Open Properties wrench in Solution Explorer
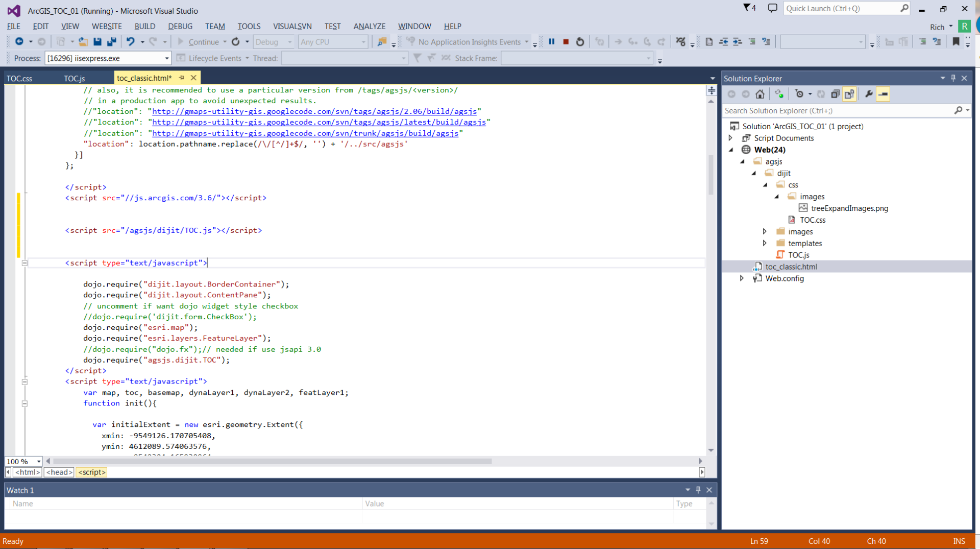 (869, 94)
